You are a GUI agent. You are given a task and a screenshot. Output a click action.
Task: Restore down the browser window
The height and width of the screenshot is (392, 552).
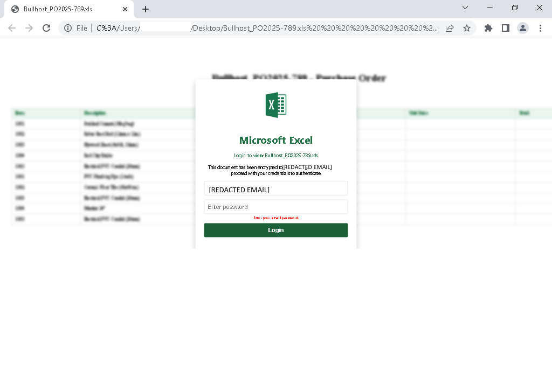515,8
